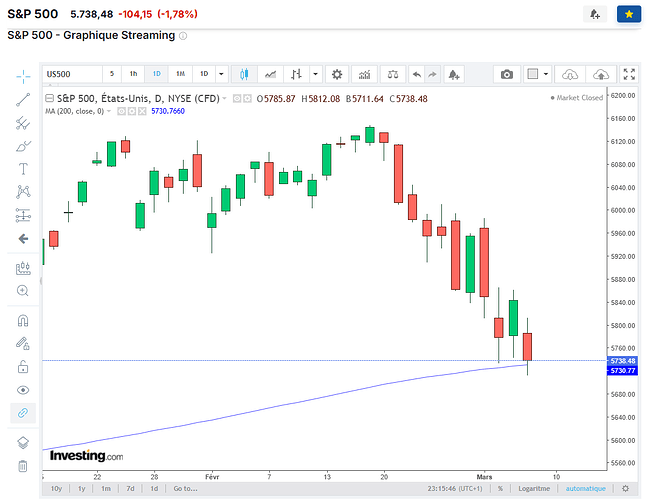The width and height of the screenshot is (658, 500).
Task: Add S&P 500 to favorites star
Action: [x=629, y=14]
